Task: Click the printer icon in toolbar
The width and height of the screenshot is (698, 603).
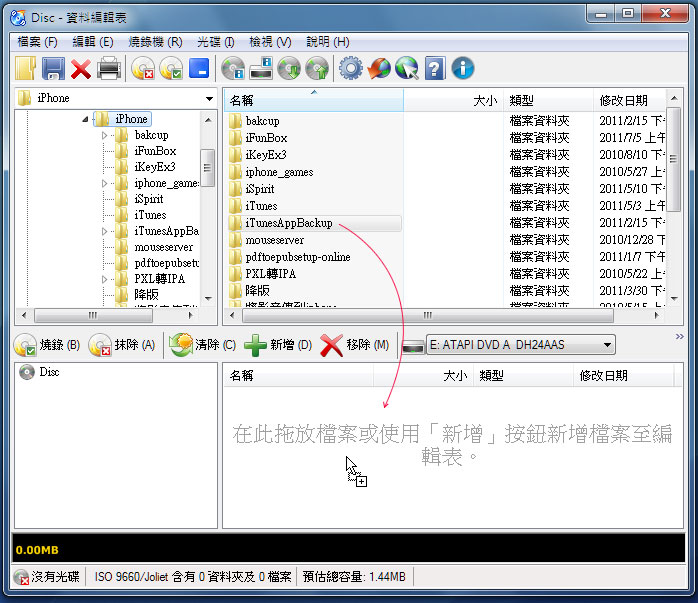Action: pos(109,69)
